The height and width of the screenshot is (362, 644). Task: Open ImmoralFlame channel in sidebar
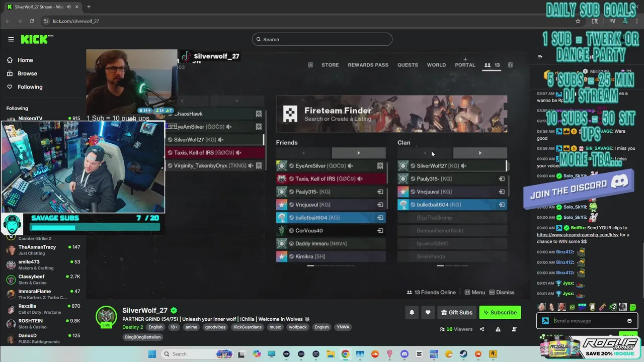[43, 294]
